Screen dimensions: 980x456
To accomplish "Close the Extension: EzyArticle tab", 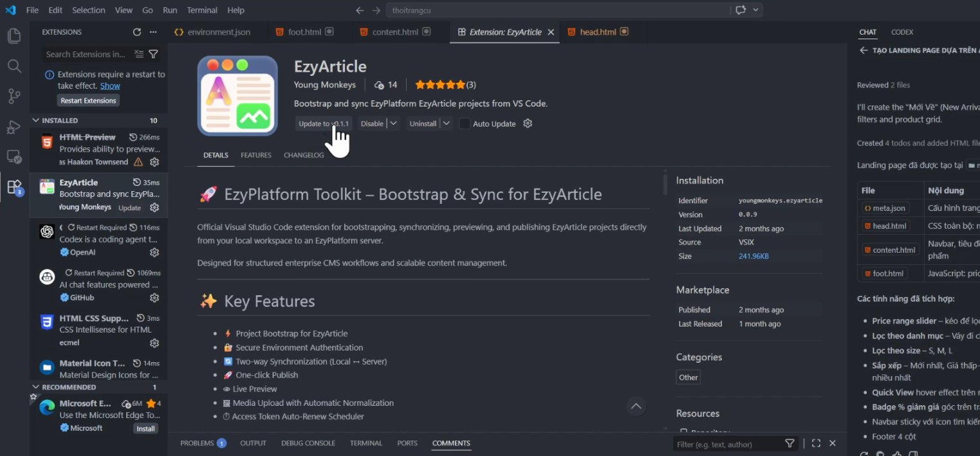I will 551,32.
